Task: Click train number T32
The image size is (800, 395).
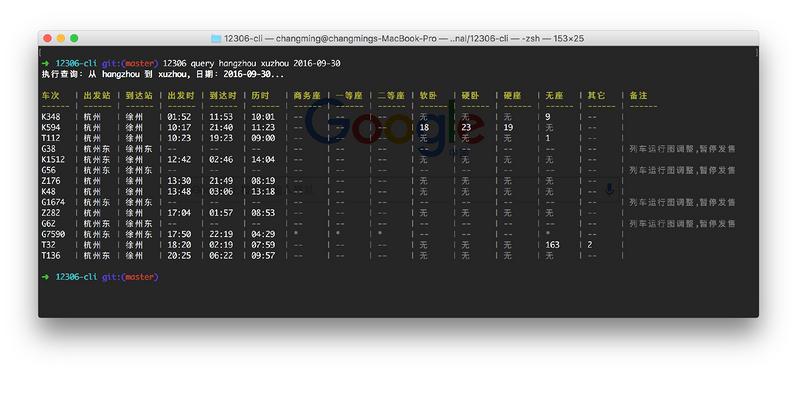Action: [48, 245]
